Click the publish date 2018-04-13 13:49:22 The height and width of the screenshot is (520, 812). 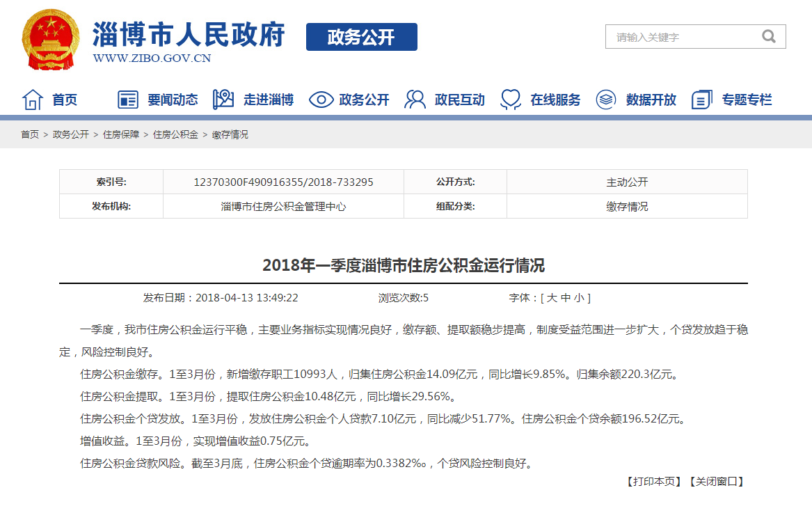(247, 298)
